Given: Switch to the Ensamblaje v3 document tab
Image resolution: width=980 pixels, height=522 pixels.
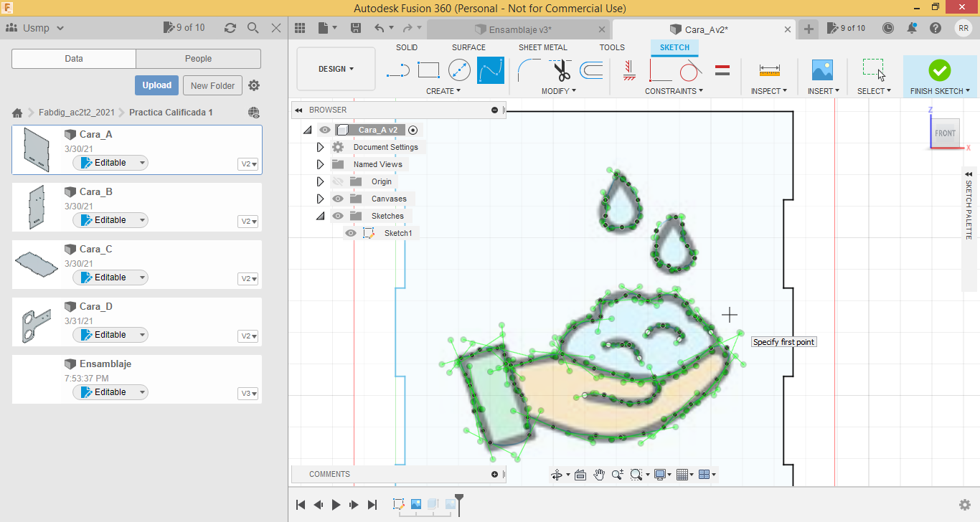Looking at the screenshot, I should [x=519, y=29].
